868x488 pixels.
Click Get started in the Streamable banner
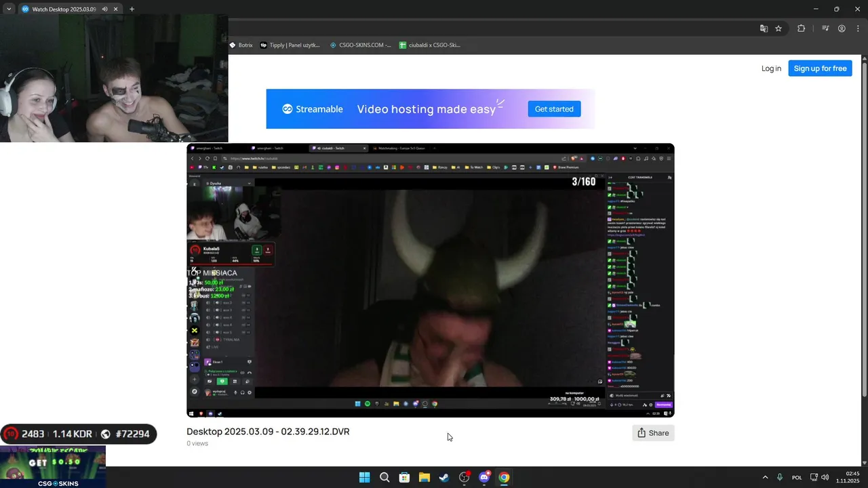point(554,109)
